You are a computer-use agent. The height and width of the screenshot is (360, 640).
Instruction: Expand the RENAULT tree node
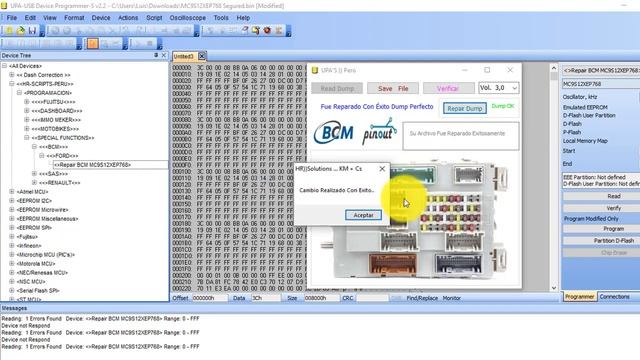(x=34, y=182)
